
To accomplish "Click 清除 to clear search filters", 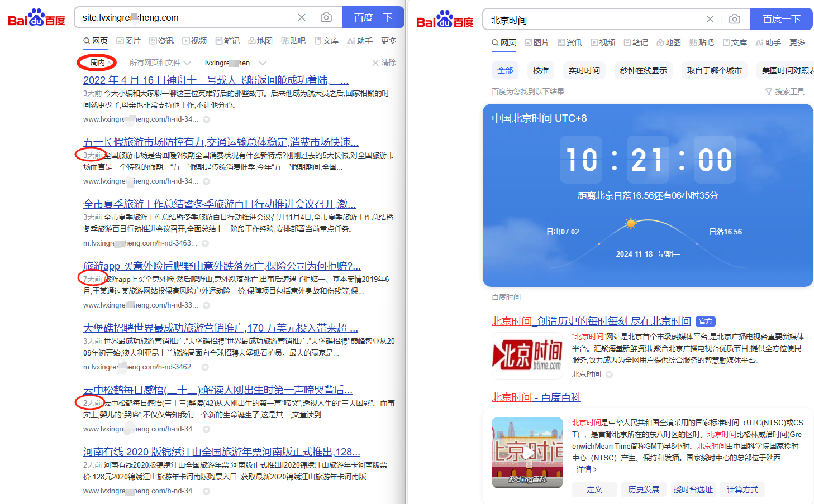I will tap(384, 63).
